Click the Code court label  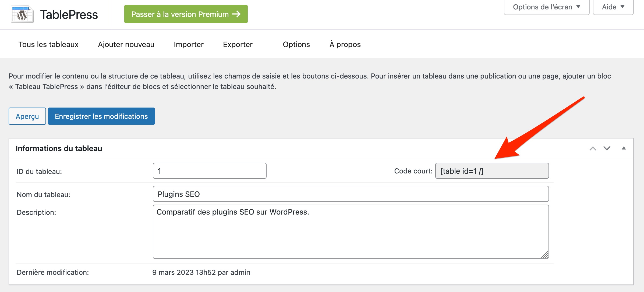pos(413,171)
